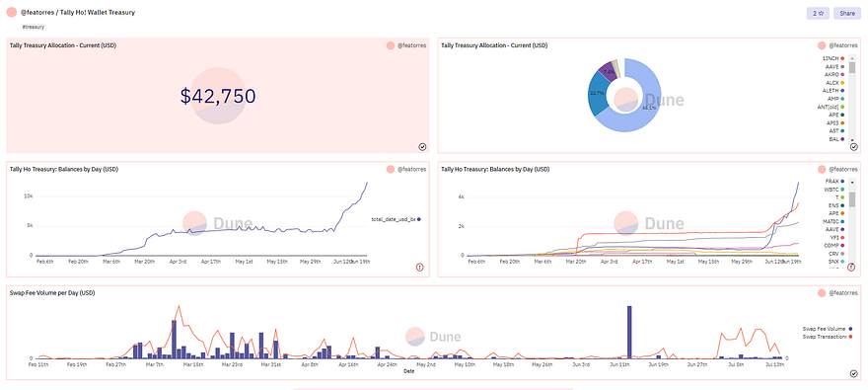Image resolution: width=868 pixels, height=390 pixels.
Task: Click @featorres avatar in the total balances line chart
Action: point(391,169)
